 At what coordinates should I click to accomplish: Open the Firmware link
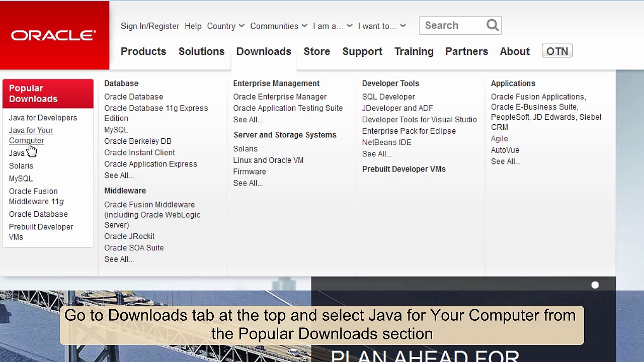250,172
